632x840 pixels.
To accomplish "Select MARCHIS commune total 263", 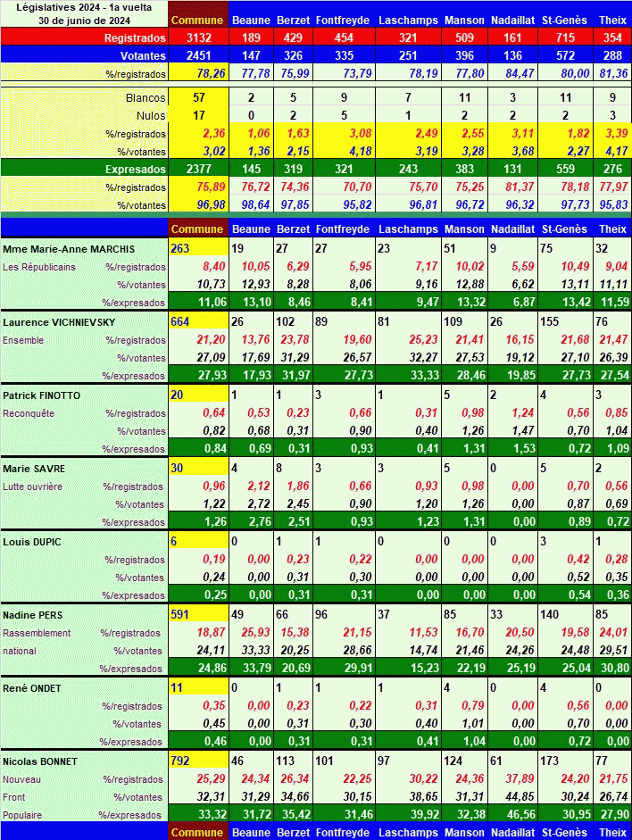I will click(180, 248).
